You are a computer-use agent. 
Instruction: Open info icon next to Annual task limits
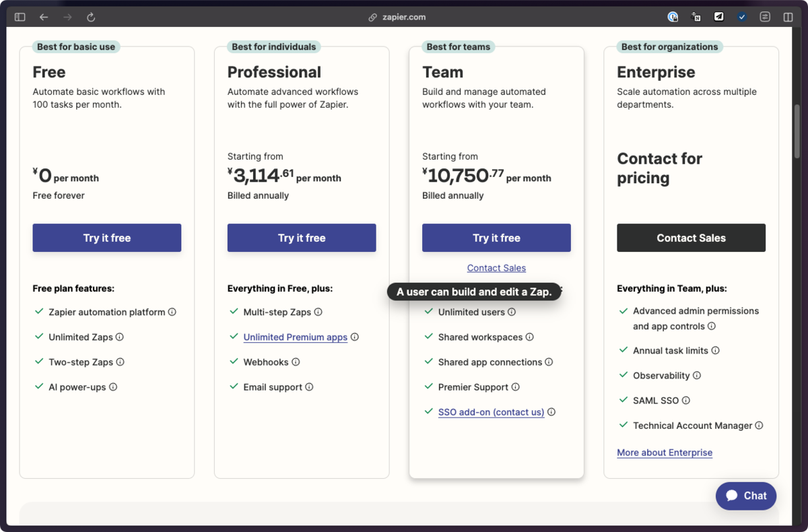pos(716,350)
